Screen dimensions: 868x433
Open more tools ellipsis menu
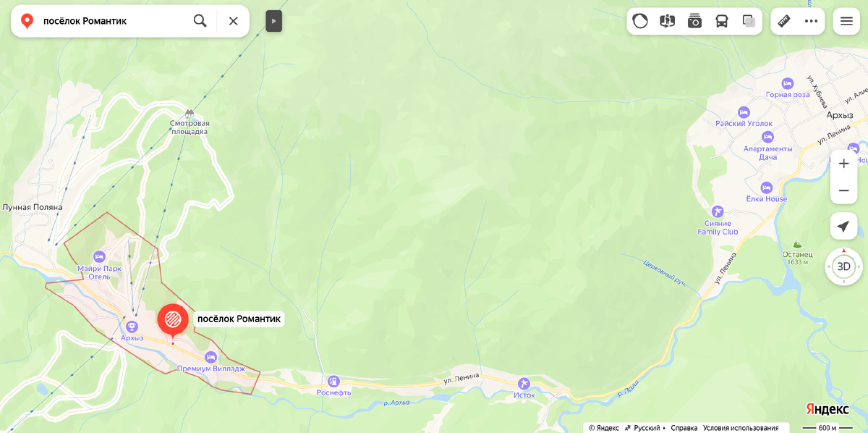click(812, 21)
